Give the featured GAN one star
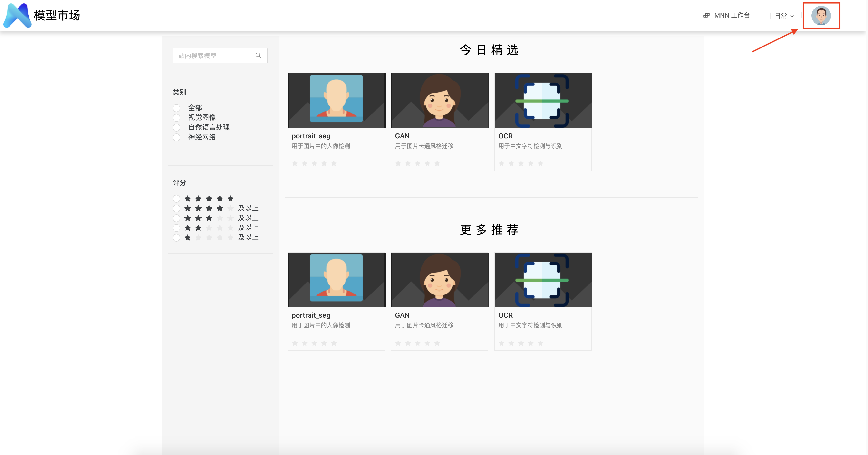 [398, 164]
